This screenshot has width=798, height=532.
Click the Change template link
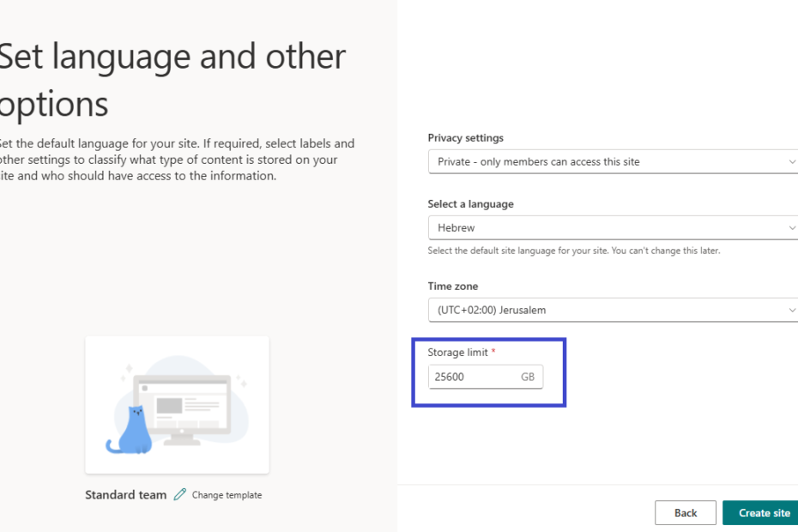click(x=227, y=495)
